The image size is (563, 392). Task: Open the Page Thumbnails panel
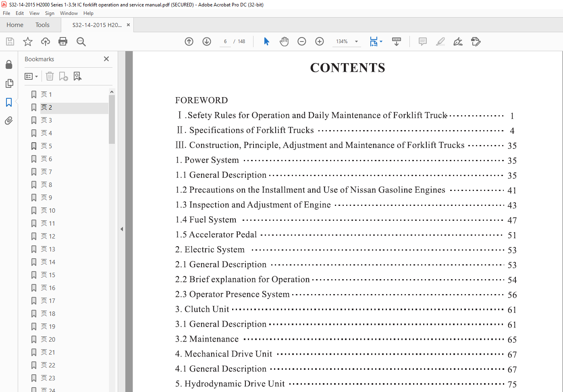[9, 83]
